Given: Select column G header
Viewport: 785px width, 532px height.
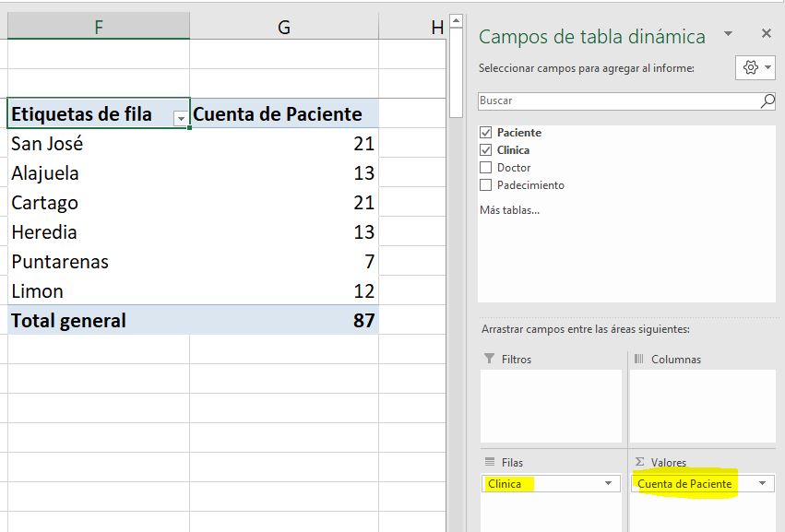Looking at the screenshot, I should (283, 27).
